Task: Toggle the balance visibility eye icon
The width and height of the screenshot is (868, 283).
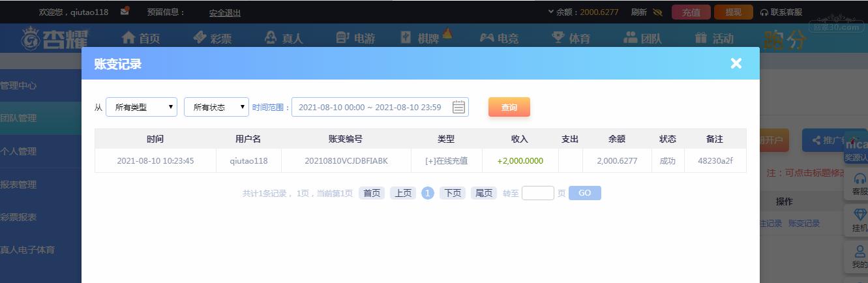Action: tap(657, 12)
